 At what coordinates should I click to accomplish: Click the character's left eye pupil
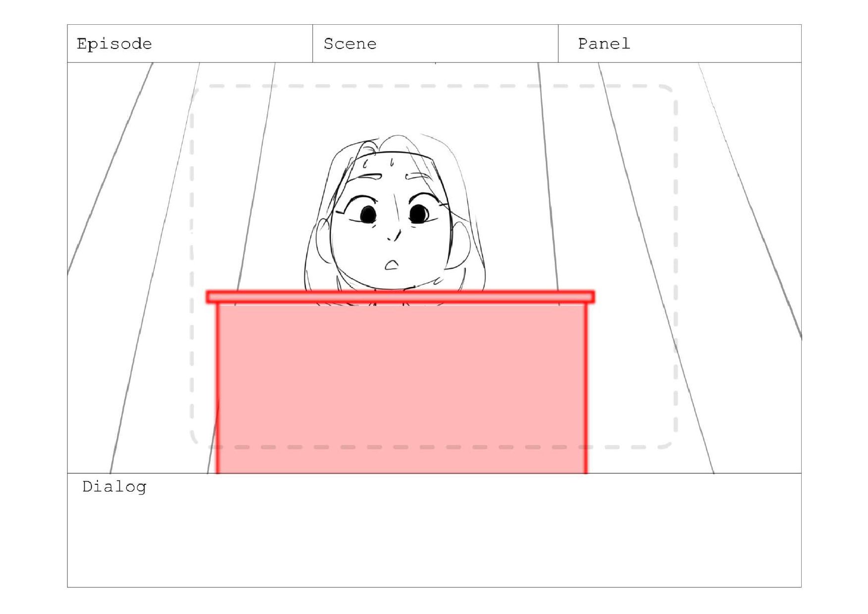[368, 214]
